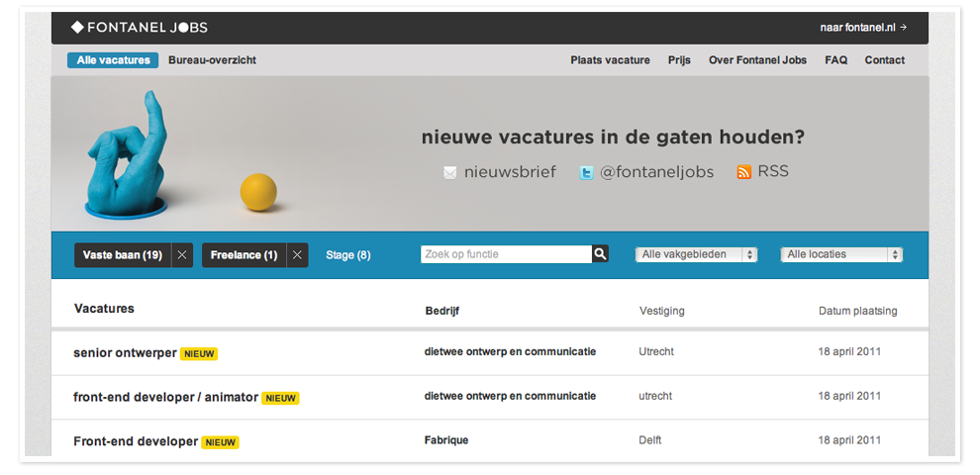Screen dimensions: 980x475
Task: Go to Plaats vacature
Action: point(610,60)
